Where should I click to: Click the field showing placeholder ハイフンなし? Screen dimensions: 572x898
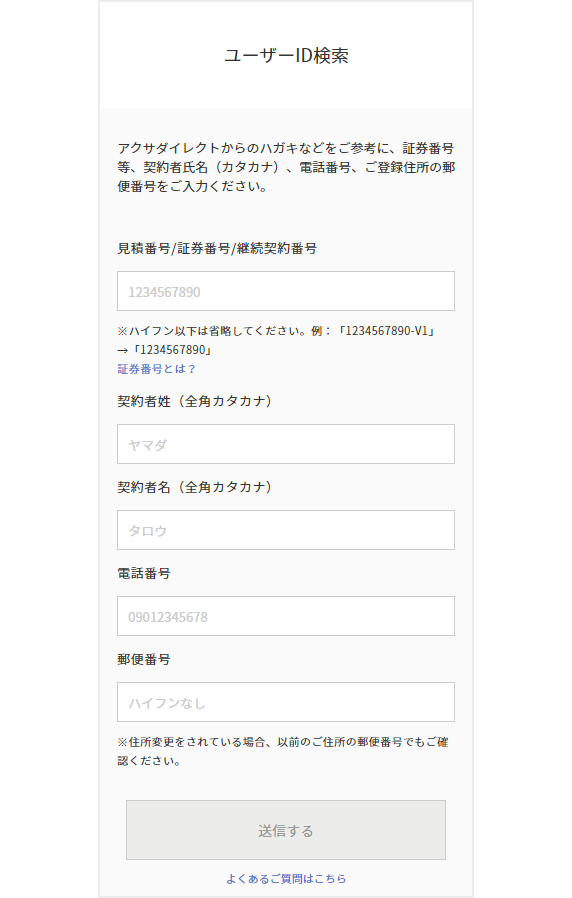pos(286,702)
